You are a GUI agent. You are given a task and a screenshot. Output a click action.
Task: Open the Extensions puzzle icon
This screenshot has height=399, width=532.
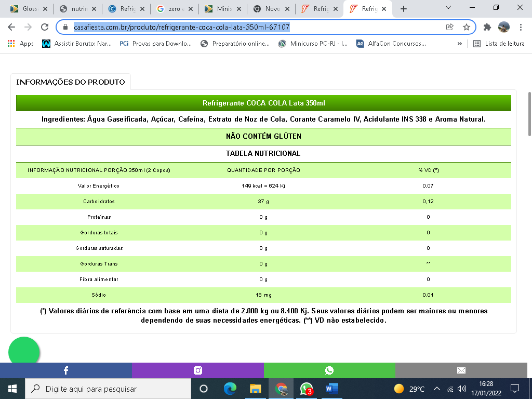click(x=487, y=27)
